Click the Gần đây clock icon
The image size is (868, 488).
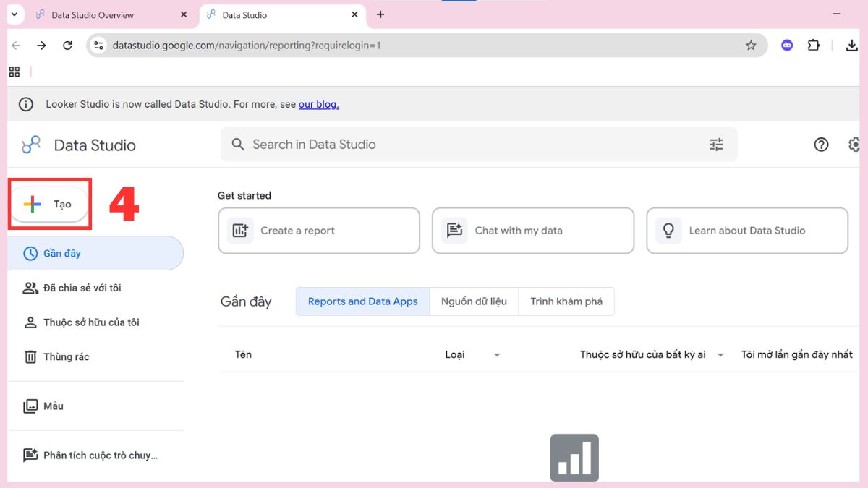tap(30, 254)
